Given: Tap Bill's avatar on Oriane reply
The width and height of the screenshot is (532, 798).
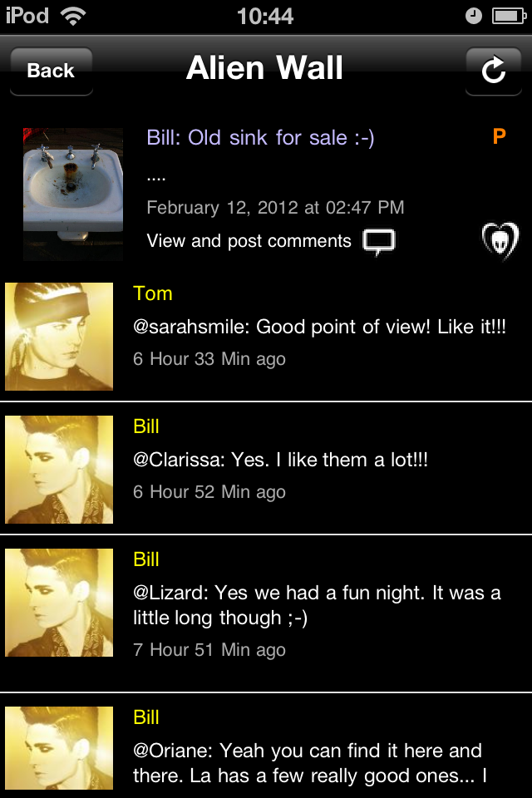Looking at the screenshot, I should click(x=59, y=748).
